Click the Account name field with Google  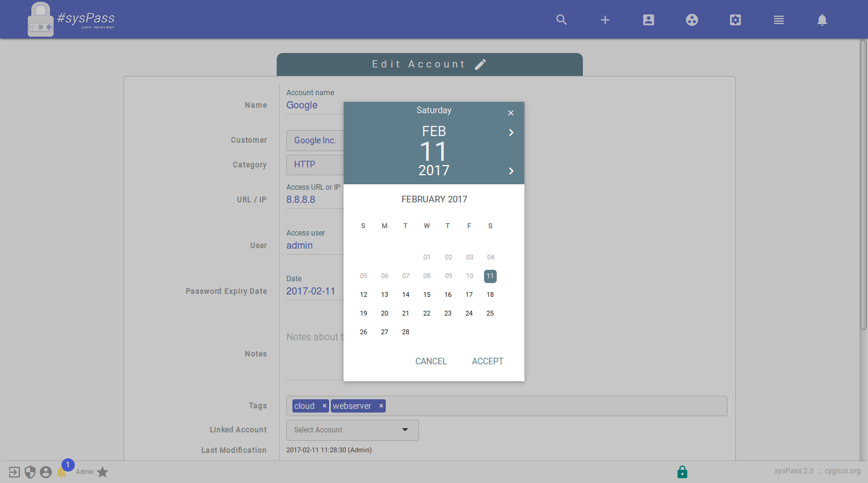coord(315,105)
